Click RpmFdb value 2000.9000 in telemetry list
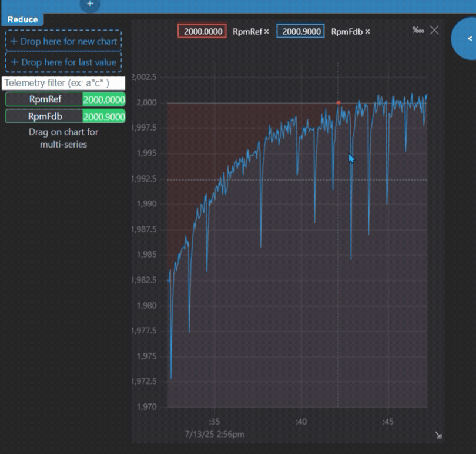The image size is (476, 454). (104, 116)
